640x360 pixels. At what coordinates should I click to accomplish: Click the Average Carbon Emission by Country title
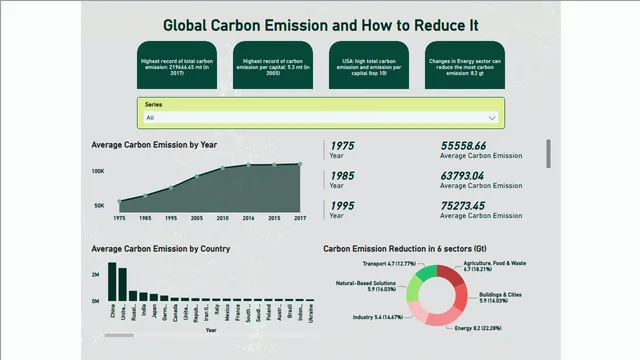pos(161,249)
